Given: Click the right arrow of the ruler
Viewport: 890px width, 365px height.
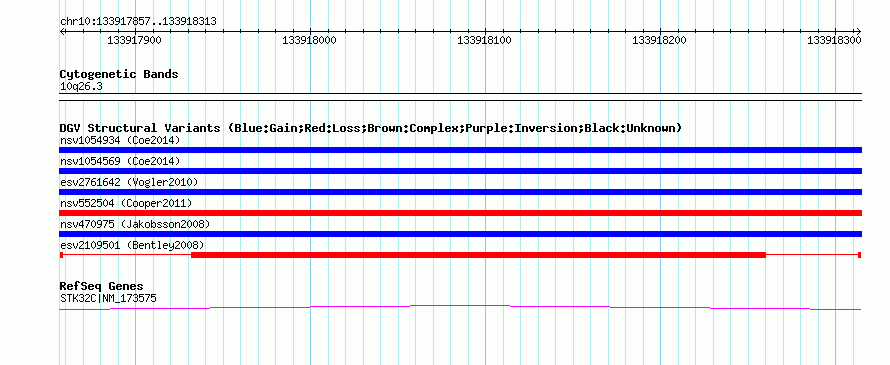Looking at the screenshot, I should click(x=858, y=32).
